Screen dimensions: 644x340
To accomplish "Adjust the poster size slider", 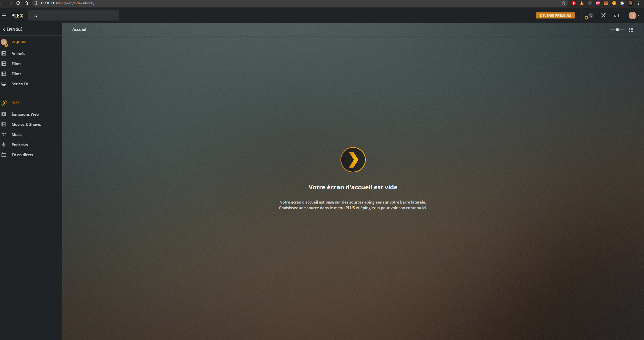I will pos(617,30).
